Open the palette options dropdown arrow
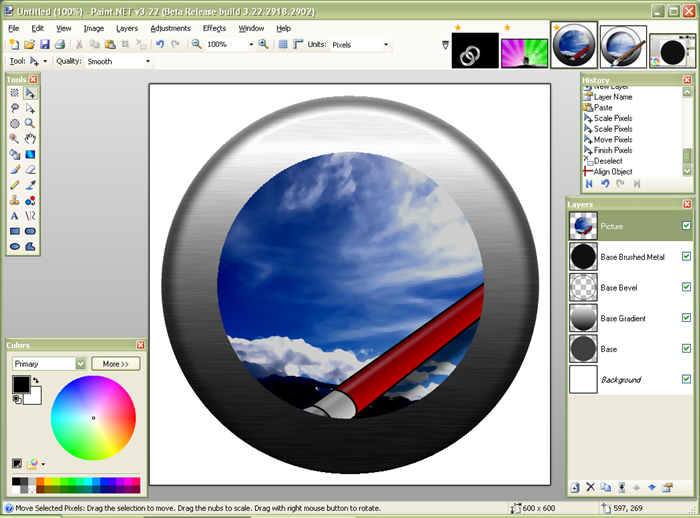The image size is (700, 518). (x=43, y=464)
